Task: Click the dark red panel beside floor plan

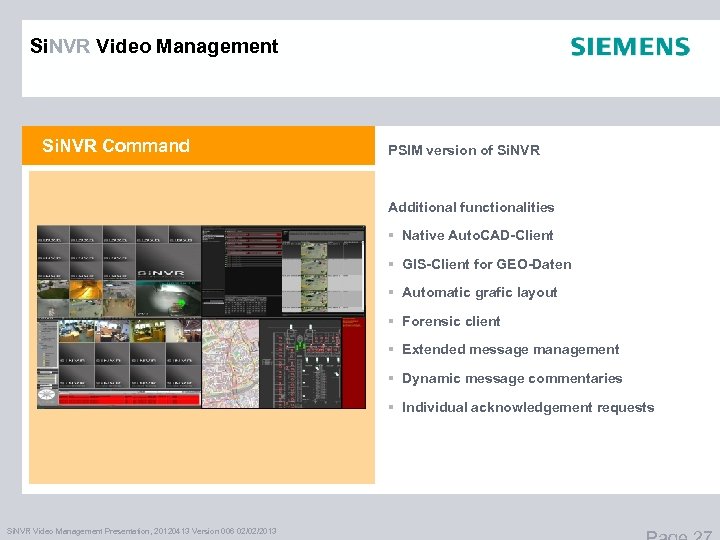Action: (354, 364)
